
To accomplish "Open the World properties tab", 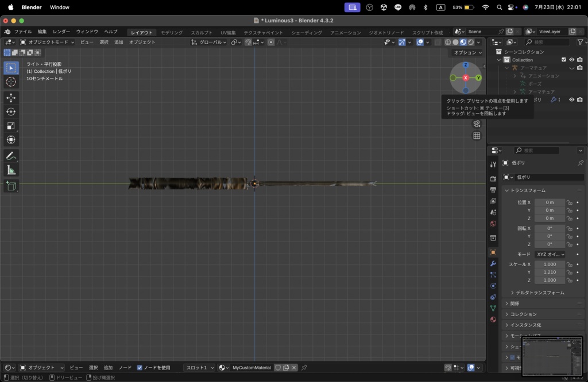I will 493,224.
